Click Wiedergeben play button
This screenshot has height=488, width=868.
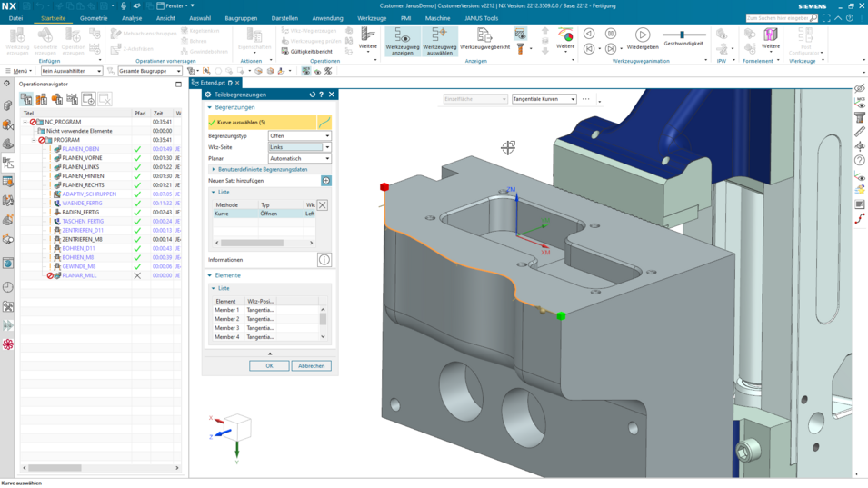point(643,35)
